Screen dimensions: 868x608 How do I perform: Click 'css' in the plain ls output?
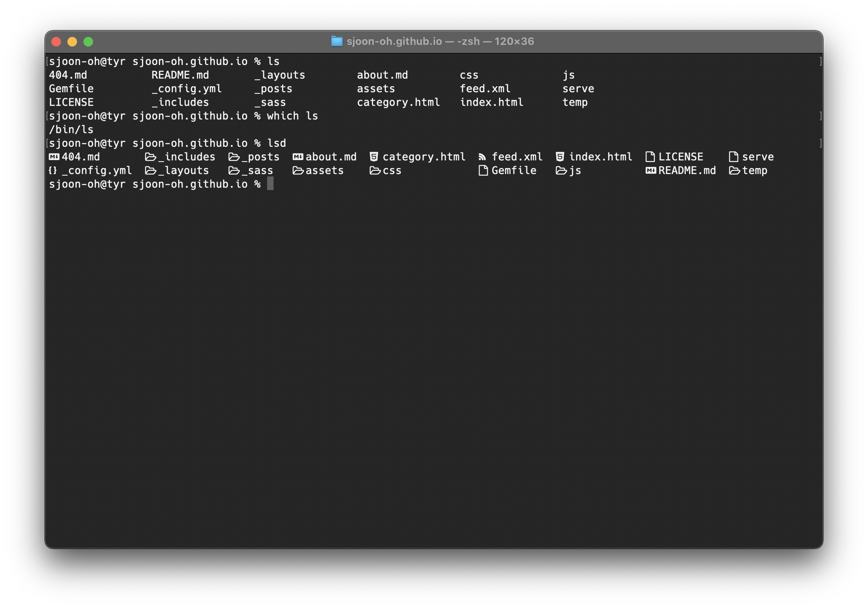469,75
